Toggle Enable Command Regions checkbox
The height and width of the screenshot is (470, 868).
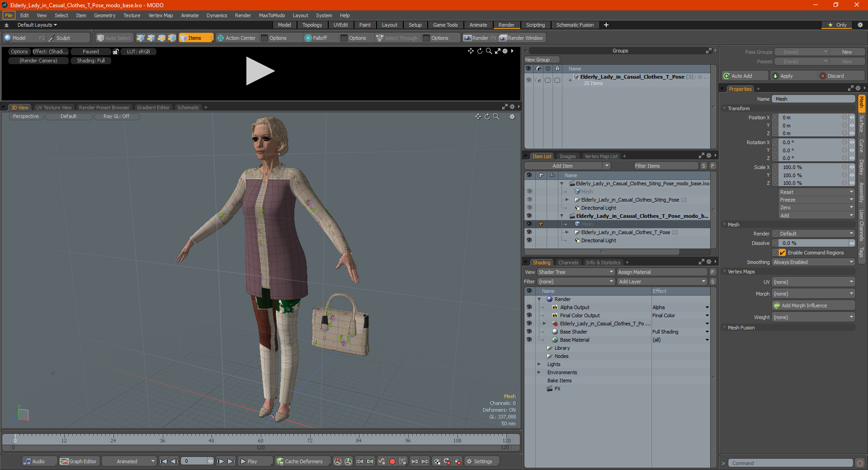(782, 253)
